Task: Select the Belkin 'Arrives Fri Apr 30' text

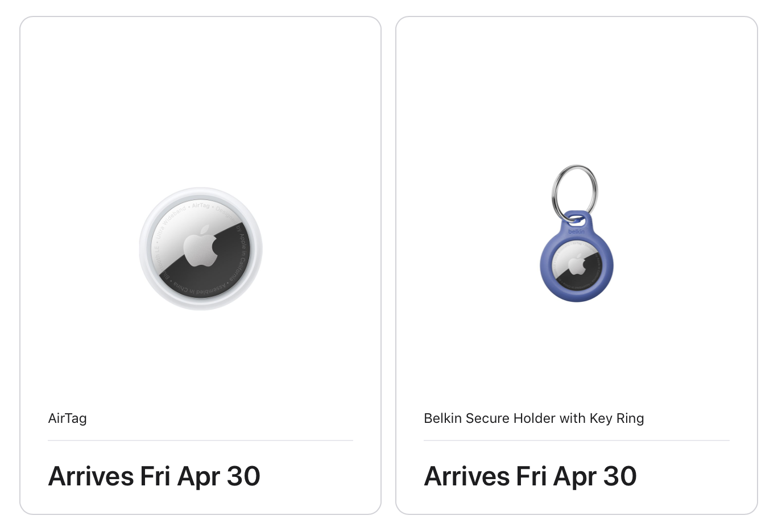Action: click(530, 476)
